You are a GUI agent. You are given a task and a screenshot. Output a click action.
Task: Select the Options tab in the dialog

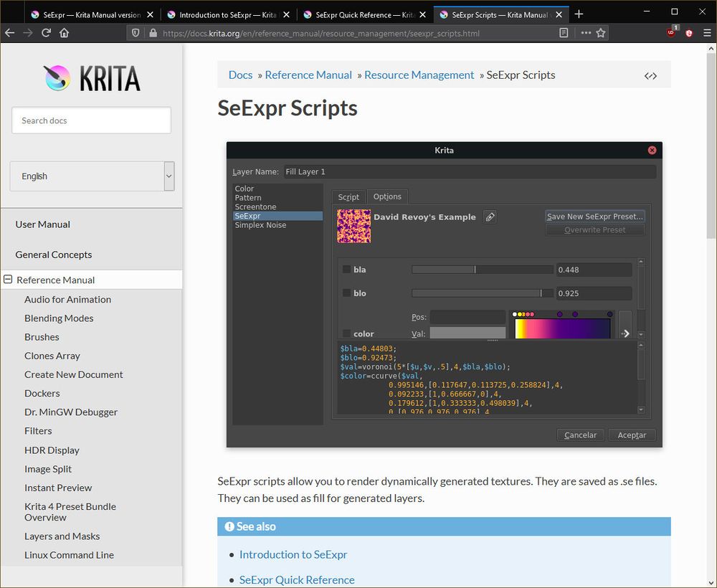point(387,196)
